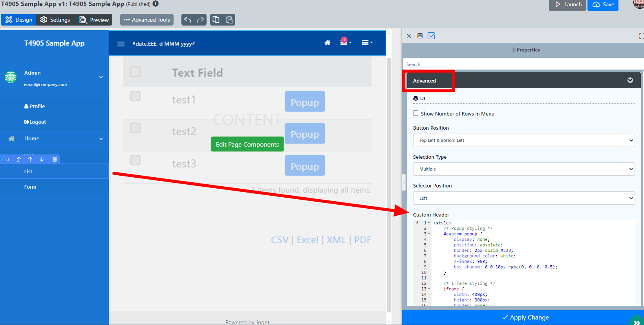Screen dimensions: 644x325
Task: Click the redo arrow icon
Action: [200, 20]
